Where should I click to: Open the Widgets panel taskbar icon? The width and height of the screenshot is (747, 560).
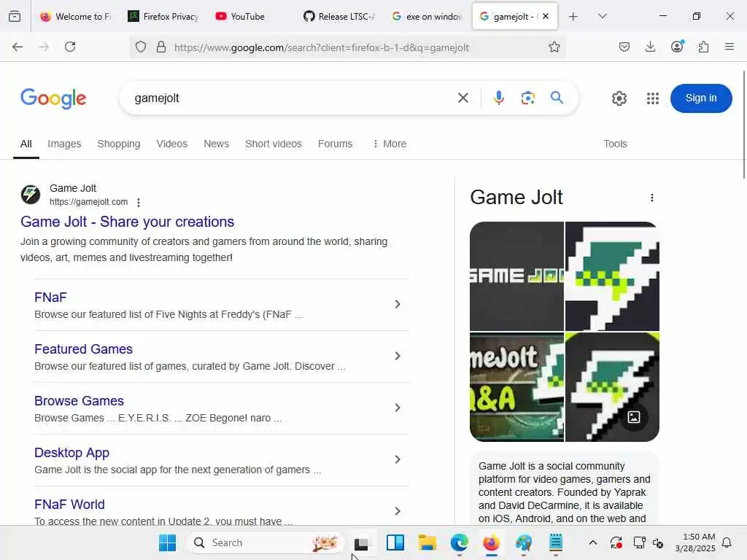coord(395,542)
